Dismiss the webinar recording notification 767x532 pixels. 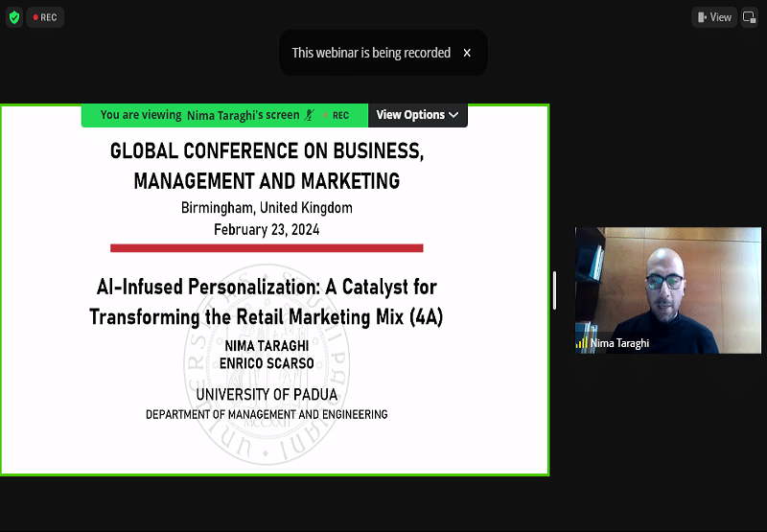467,53
